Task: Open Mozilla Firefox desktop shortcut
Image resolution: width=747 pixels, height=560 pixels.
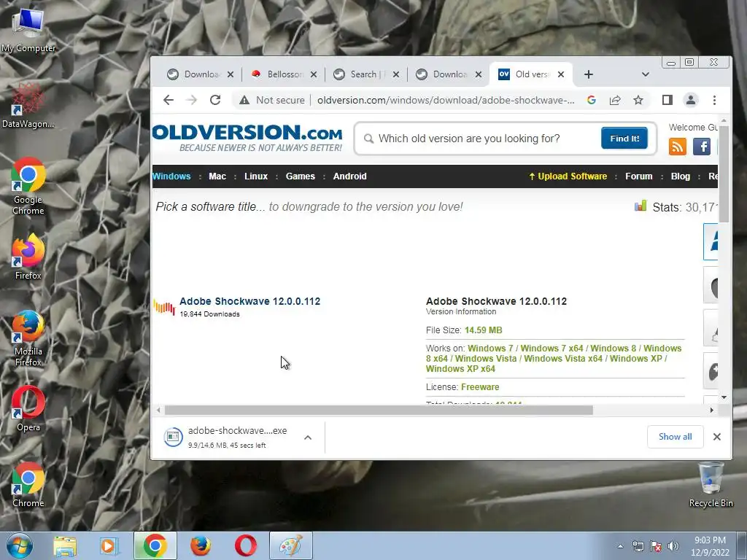Action: pos(28,338)
